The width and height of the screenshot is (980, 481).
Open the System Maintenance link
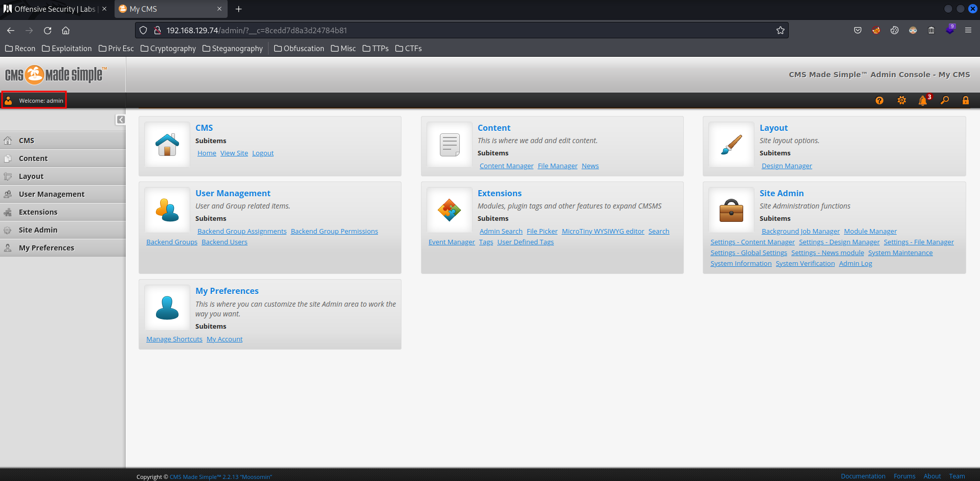(x=900, y=253)
